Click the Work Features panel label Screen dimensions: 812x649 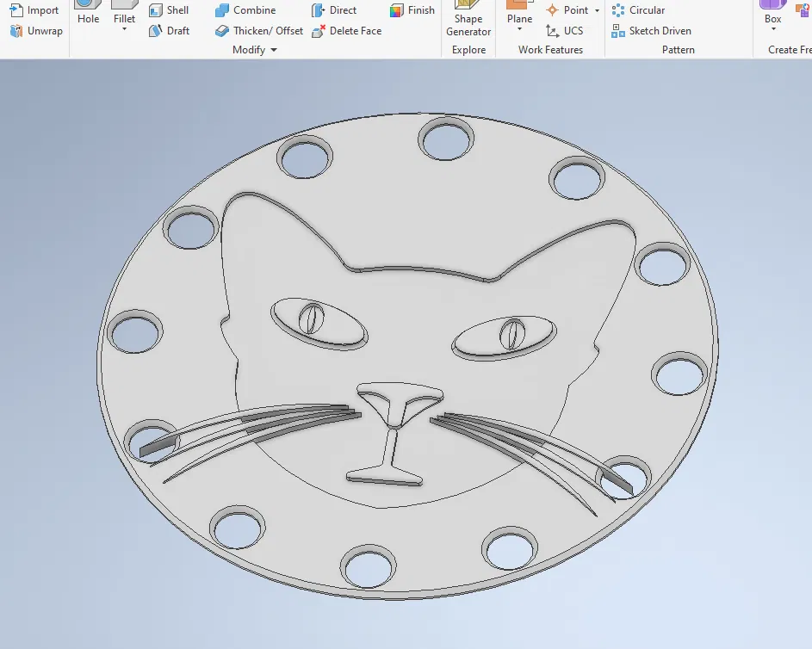click(x=550, y=50)
